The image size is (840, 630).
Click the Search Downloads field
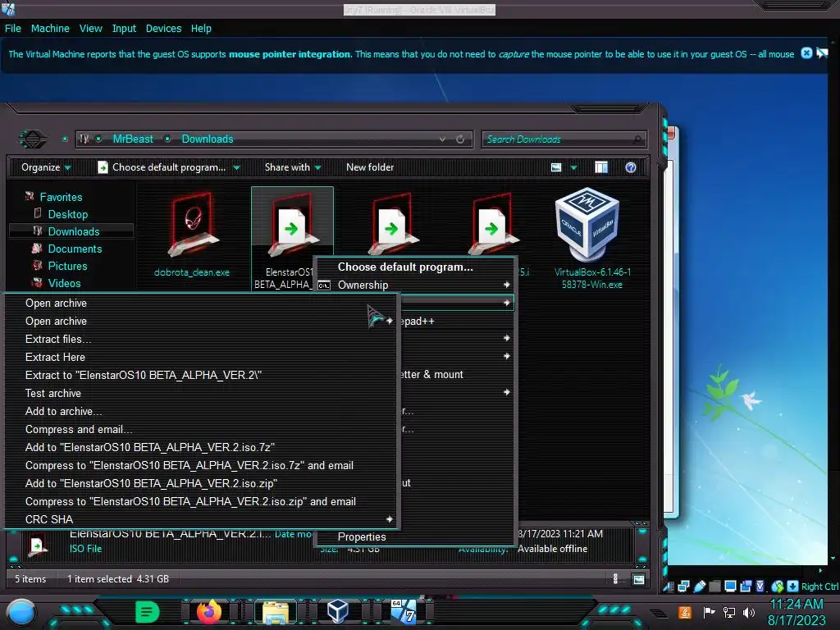pos(564,139)
